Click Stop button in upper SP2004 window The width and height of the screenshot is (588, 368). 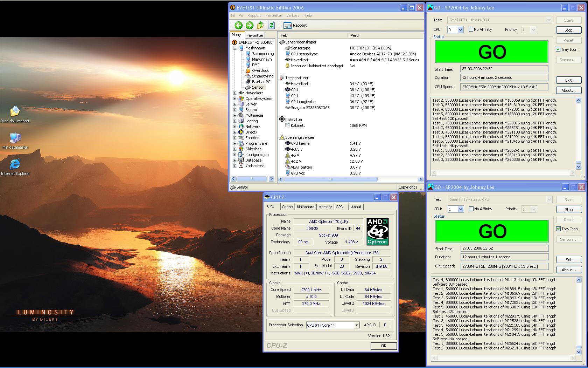tap(568, 30)
